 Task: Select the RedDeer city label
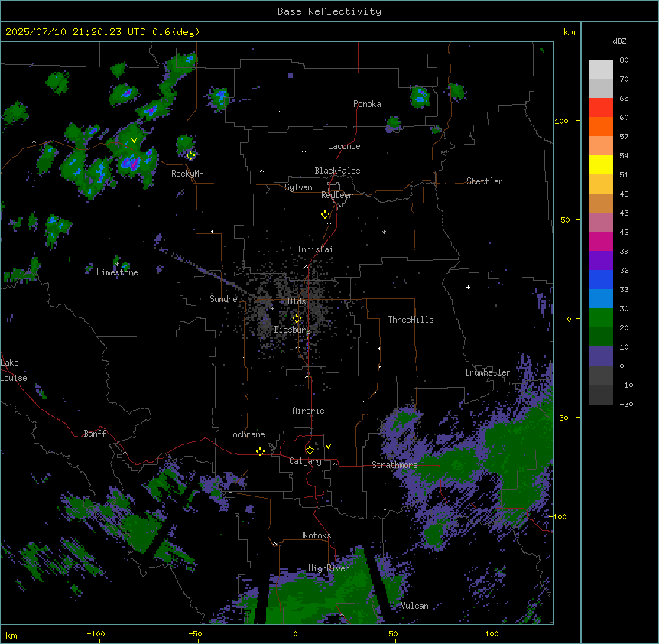(x=336, y=195)
